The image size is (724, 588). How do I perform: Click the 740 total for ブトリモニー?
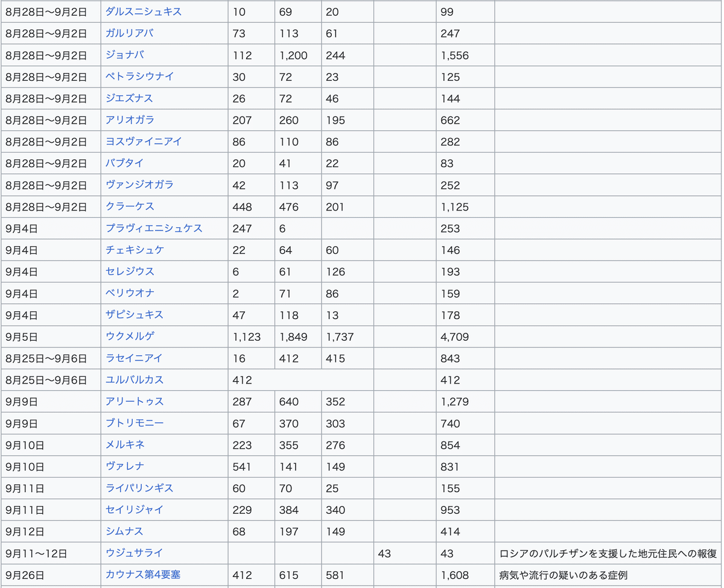[450, 424]
